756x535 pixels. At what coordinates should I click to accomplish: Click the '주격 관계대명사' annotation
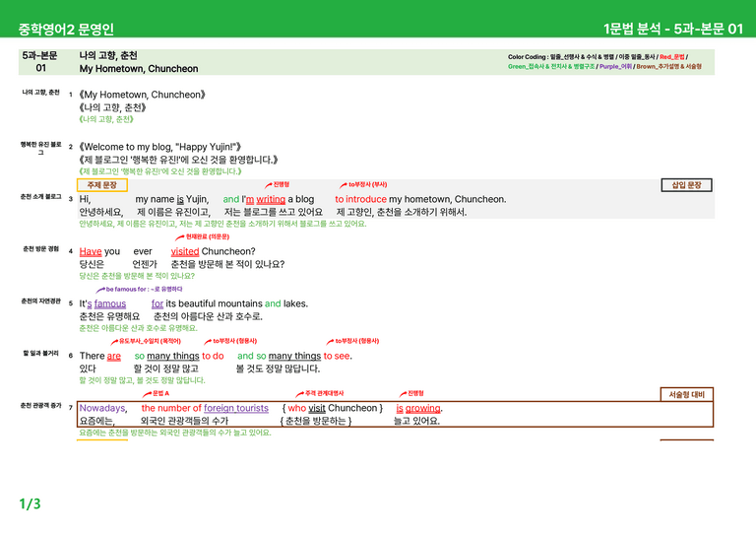click(x=320, y=393)
